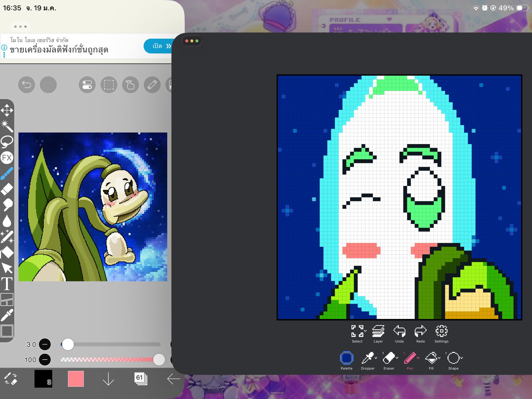Open the Layer panel in pixel editor
The width and height of the screenshot is (532, 399).
coord(378,334)
